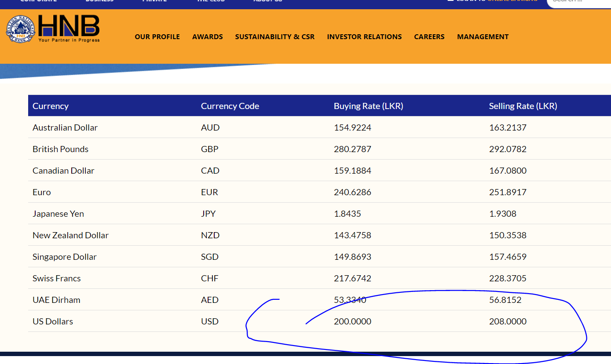Viewport: 611px width, 364px height.
Task: Click the HNB logo
Action: pos(53,29)
